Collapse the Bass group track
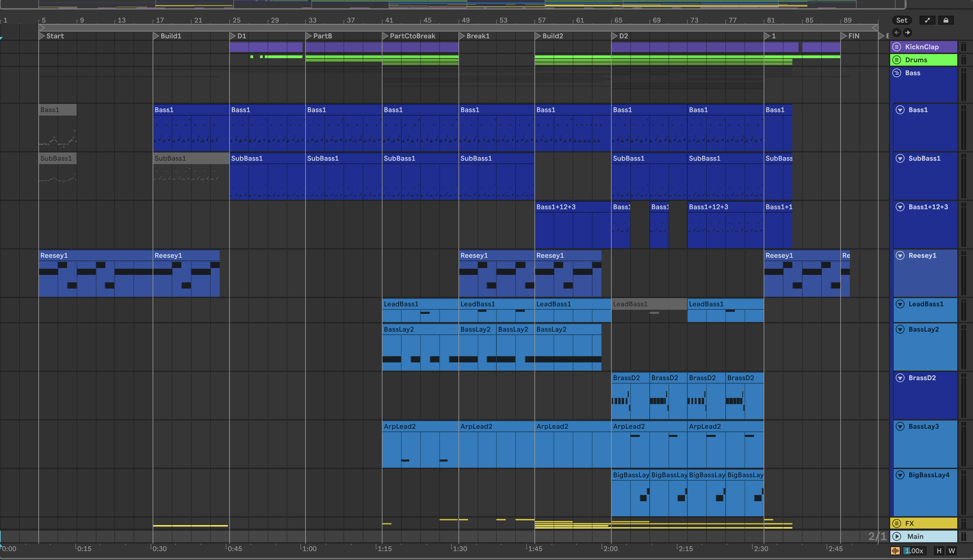The height and width of the screenshot is (560, 973). pyautogui.click(x=897, y=73)
